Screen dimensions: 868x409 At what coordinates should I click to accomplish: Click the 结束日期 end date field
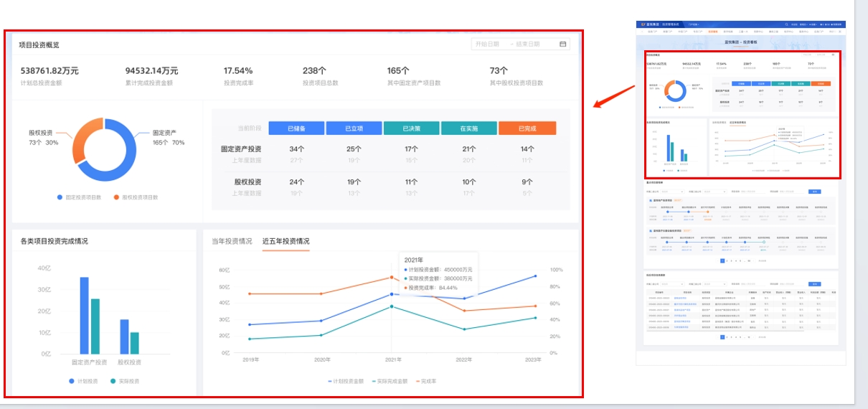(x=527, y=44)
